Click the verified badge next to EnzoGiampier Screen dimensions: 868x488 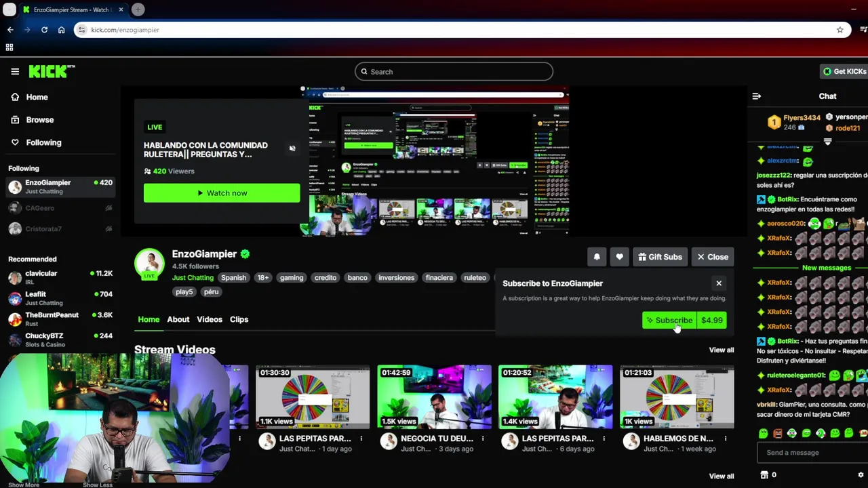[x=245, y=254]
